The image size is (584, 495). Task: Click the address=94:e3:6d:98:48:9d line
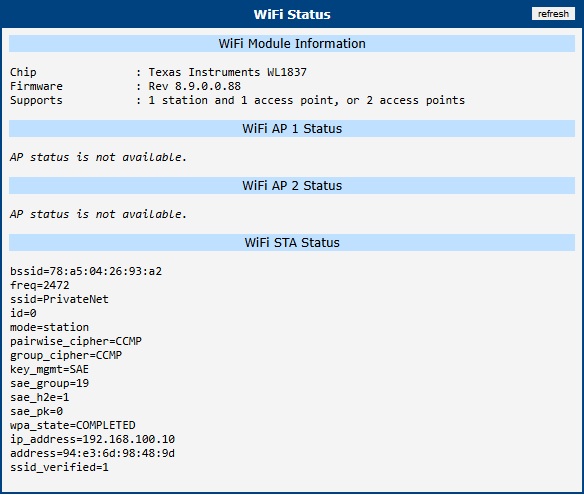[92, 453]
